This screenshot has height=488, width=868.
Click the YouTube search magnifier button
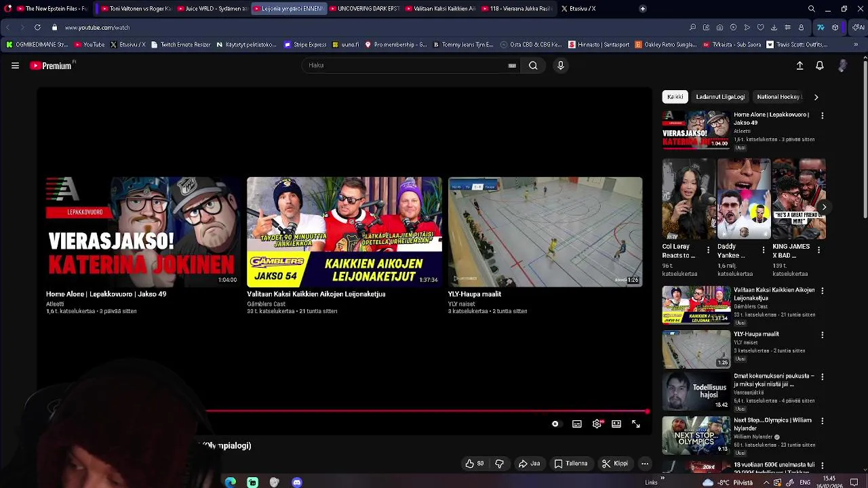click(533, 66)
